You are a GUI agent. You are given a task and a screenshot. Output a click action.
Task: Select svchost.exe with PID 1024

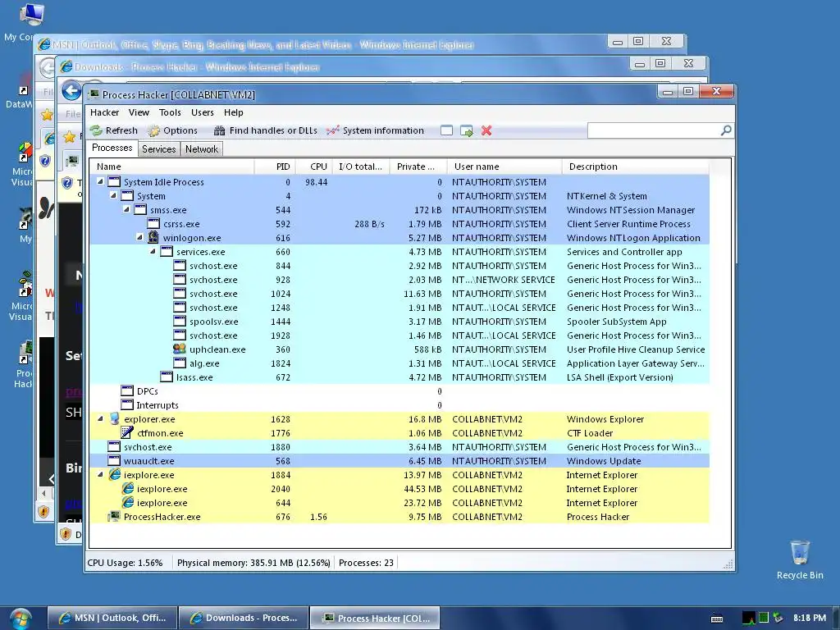point(399,294)
